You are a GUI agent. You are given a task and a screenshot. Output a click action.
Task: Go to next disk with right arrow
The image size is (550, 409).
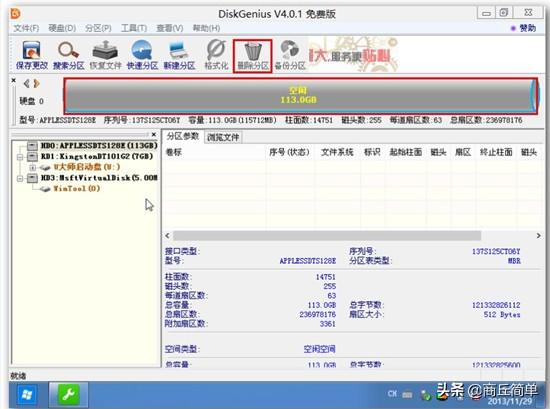pyautogui.click(x=36, y=83)
